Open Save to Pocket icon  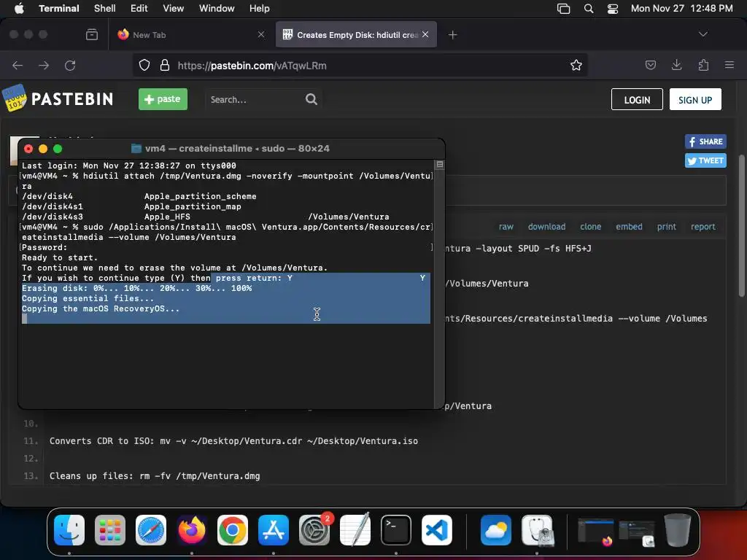tap(650, 65)
